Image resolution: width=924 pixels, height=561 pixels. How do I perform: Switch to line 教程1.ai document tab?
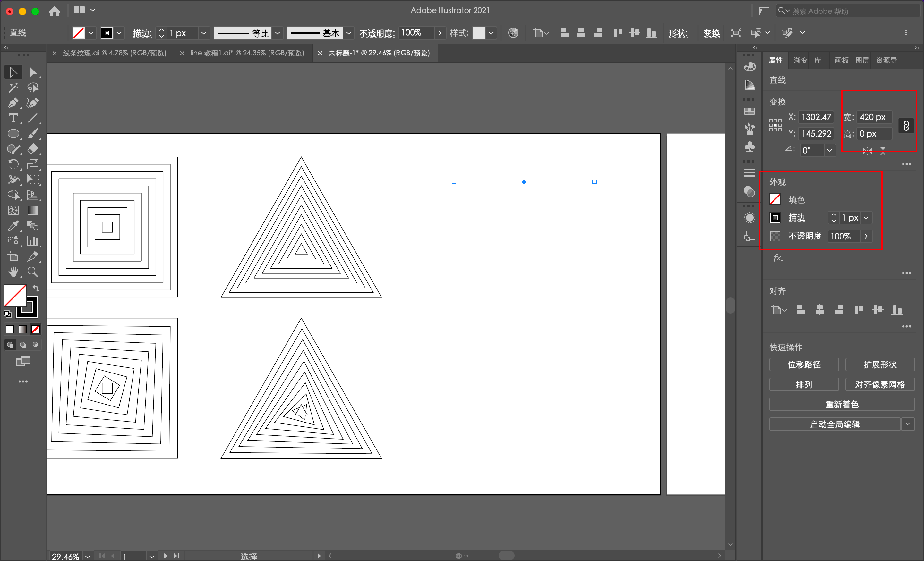(247, 53)
